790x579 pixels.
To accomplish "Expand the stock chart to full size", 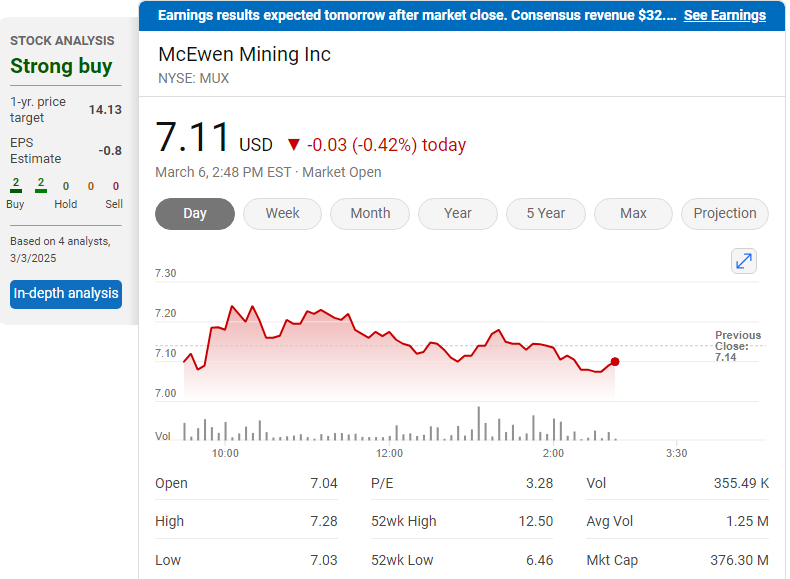I will (x=744, y=261).
